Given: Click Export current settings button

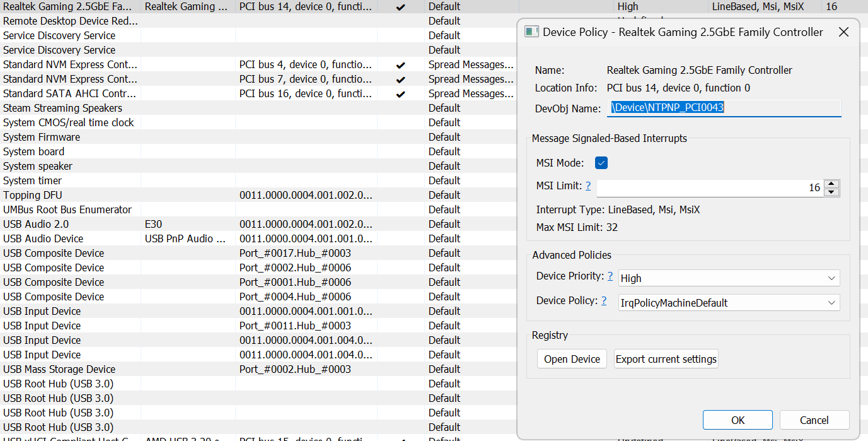Looking at the screenshot, I should click(666, 359).
